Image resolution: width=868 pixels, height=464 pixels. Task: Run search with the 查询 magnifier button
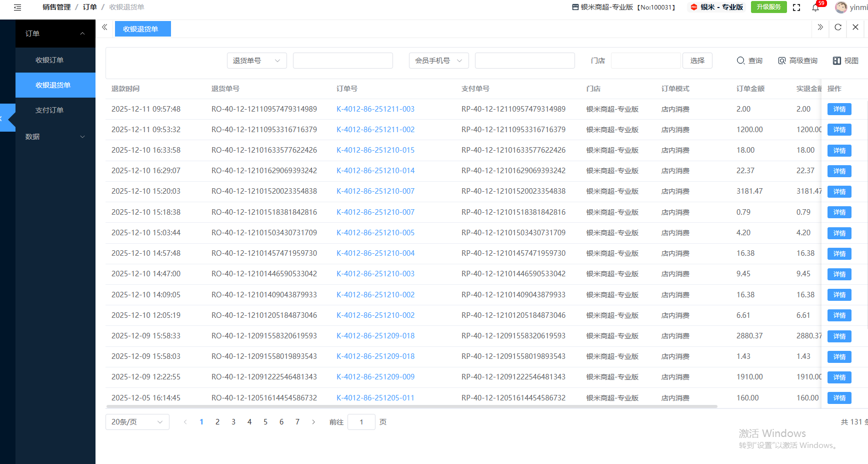click(x=749, y=61)
